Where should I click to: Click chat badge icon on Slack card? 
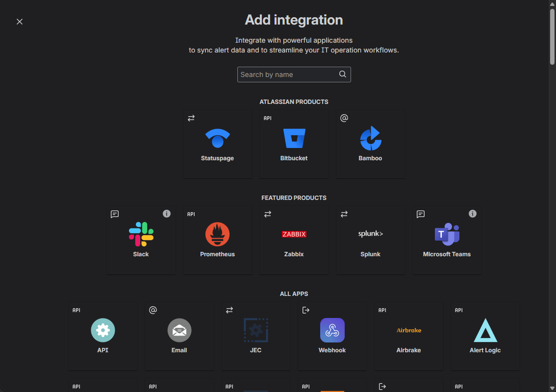click(x=115, y=214)
